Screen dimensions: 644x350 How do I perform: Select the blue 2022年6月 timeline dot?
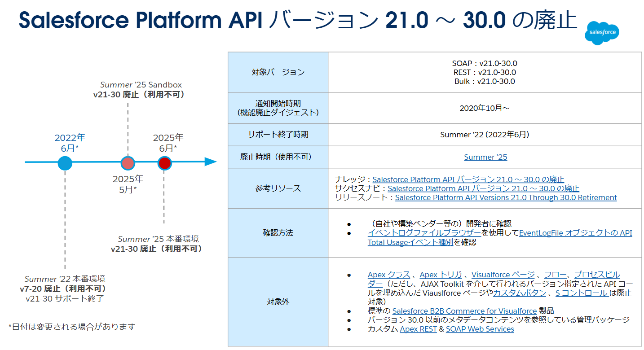click(65, 163)
